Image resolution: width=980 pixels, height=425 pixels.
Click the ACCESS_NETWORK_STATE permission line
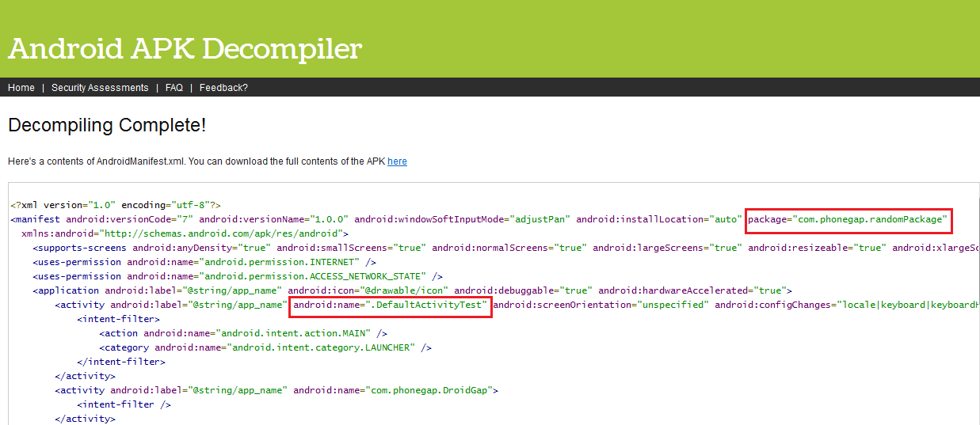238,276
